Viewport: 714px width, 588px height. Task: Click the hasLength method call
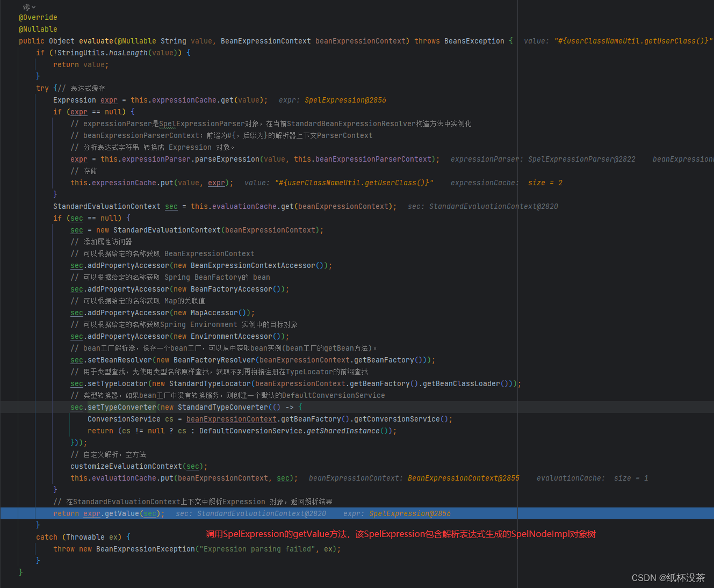click(x=128, y=53)
